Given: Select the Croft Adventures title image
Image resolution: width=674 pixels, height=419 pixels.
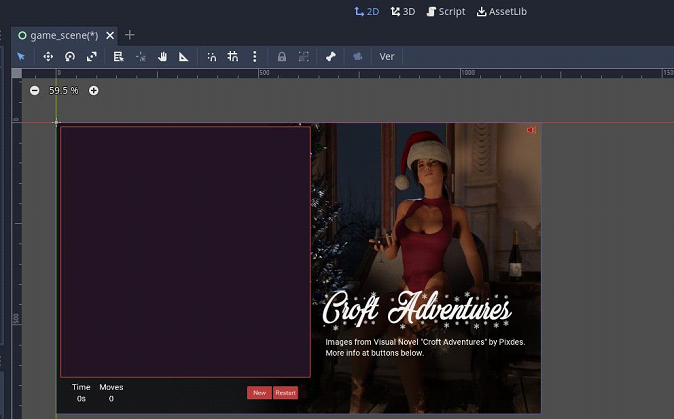Looking at the screenshot, I should click(417, 310).
